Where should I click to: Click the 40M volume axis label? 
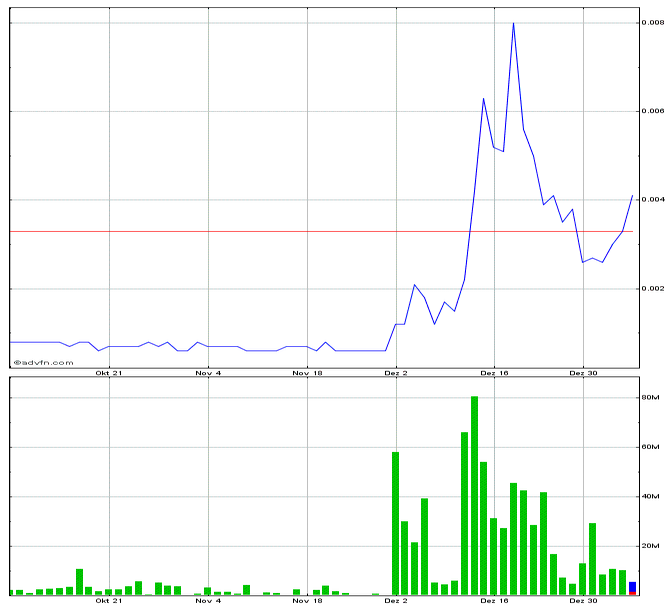tap(651, 496)
